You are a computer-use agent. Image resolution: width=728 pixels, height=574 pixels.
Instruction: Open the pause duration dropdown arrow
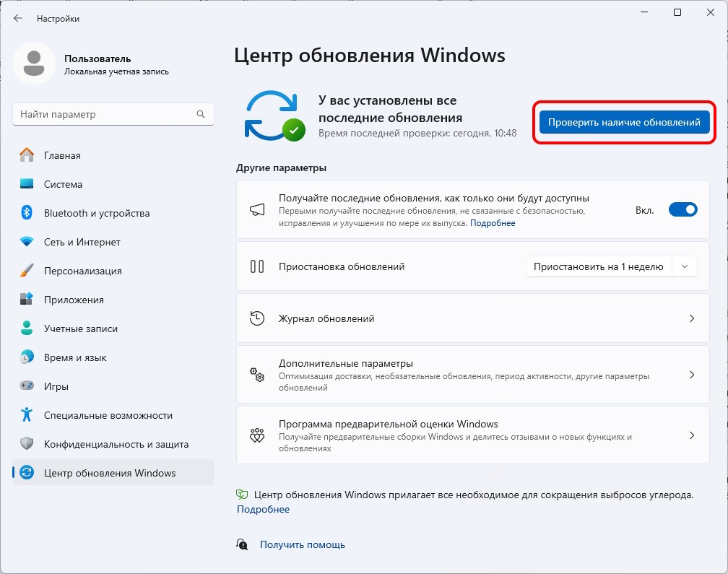[685, 266]
